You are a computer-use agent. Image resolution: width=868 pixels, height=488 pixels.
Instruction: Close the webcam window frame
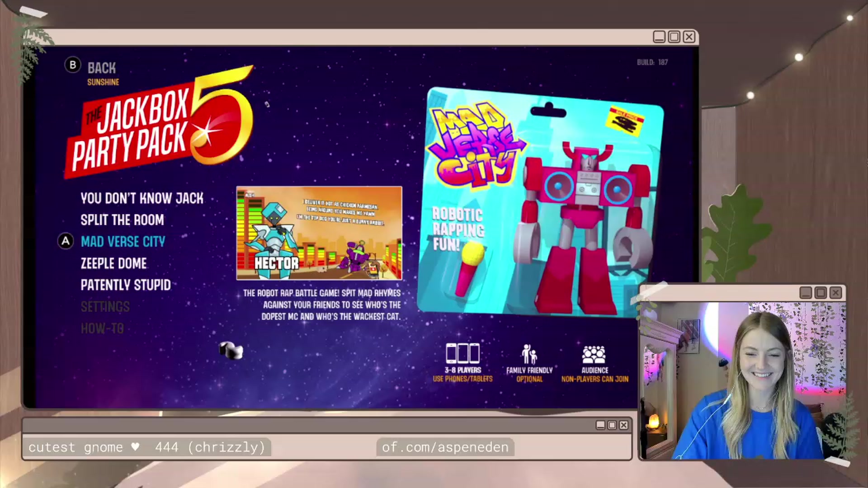tap(835, 293)
